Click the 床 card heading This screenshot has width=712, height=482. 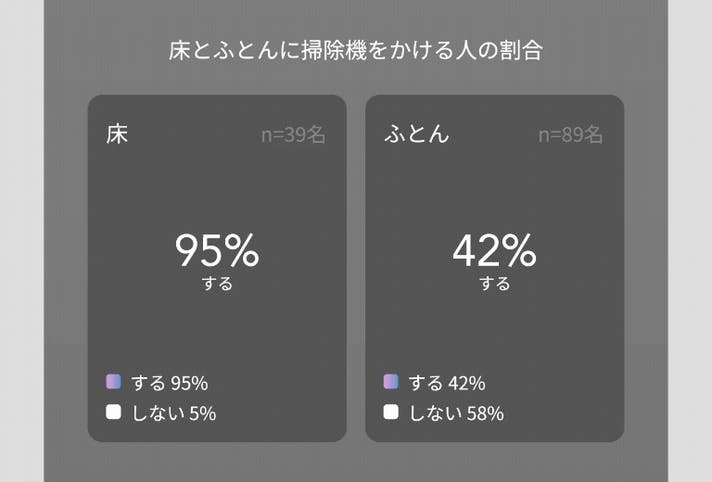pyautogui.click(x=117, y=134)
